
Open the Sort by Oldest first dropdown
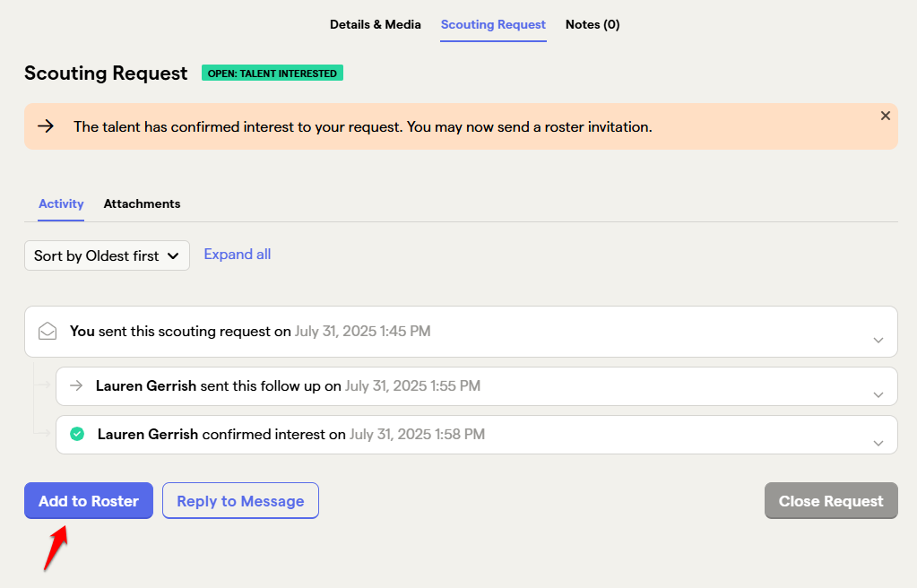coord(107,255)
